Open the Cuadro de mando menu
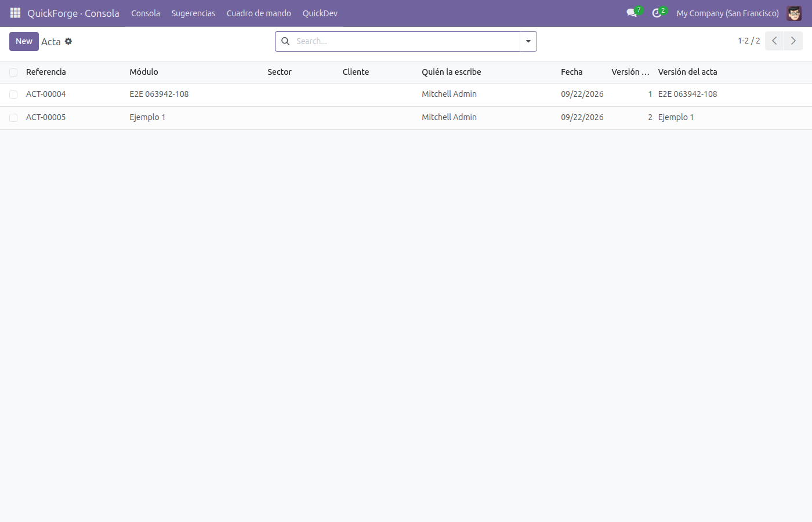 point(259,13)
